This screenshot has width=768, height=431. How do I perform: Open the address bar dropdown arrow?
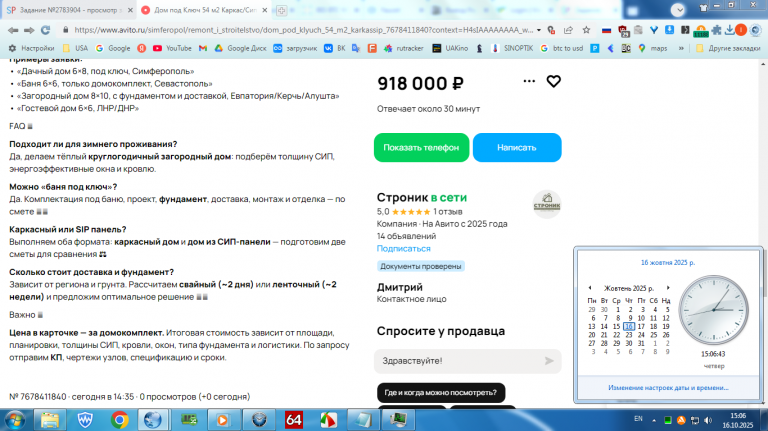539,30
